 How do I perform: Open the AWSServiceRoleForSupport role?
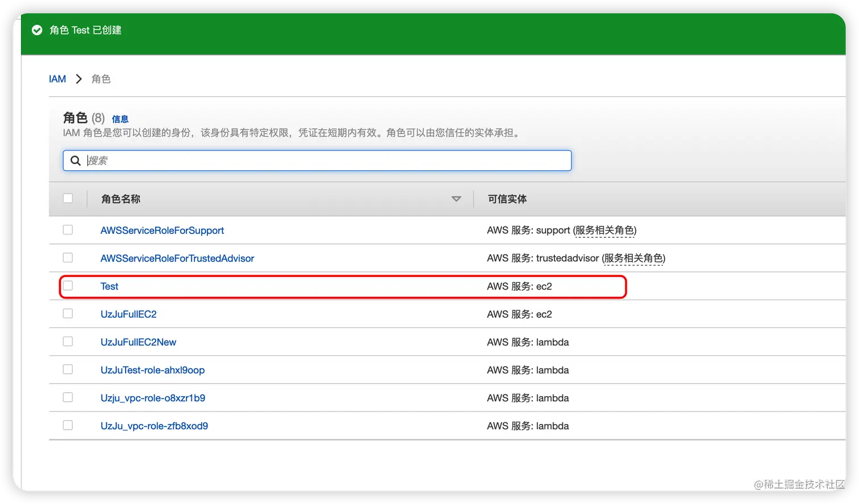[x=162, y=230]
